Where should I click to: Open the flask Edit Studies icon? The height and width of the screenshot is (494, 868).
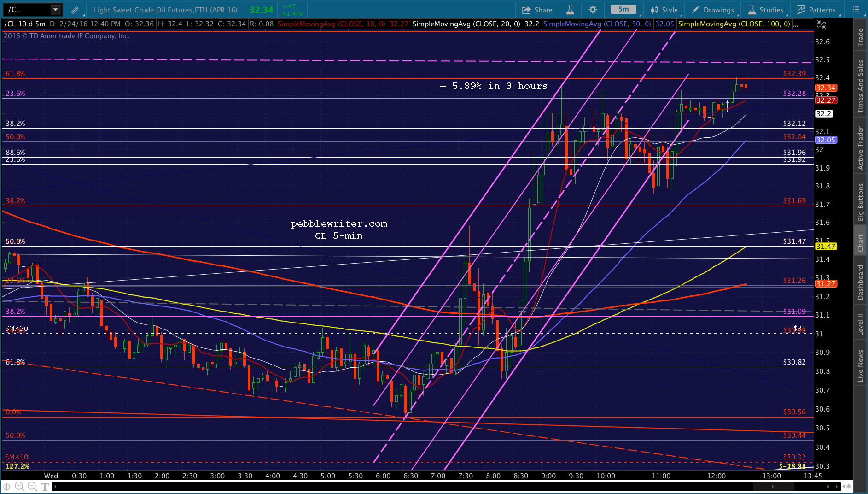[x=570, y=10]
